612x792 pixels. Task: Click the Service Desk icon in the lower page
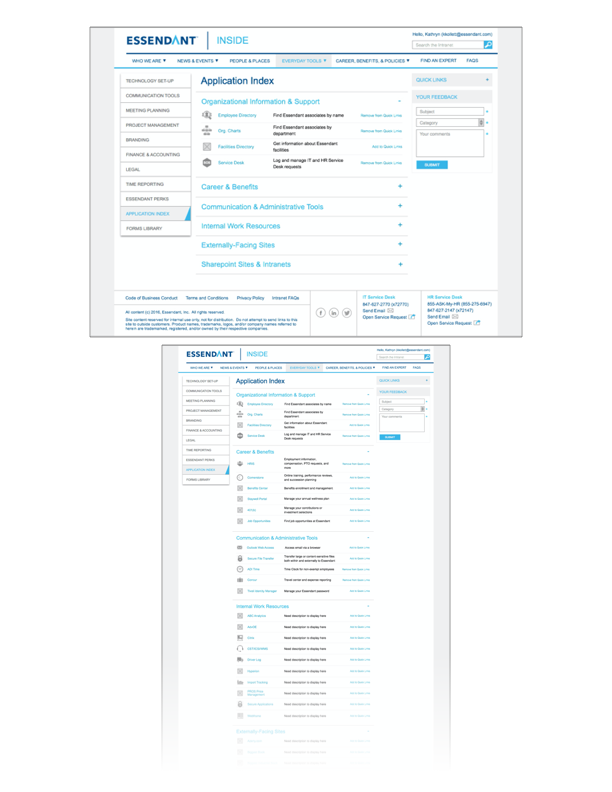coord(240,435)
